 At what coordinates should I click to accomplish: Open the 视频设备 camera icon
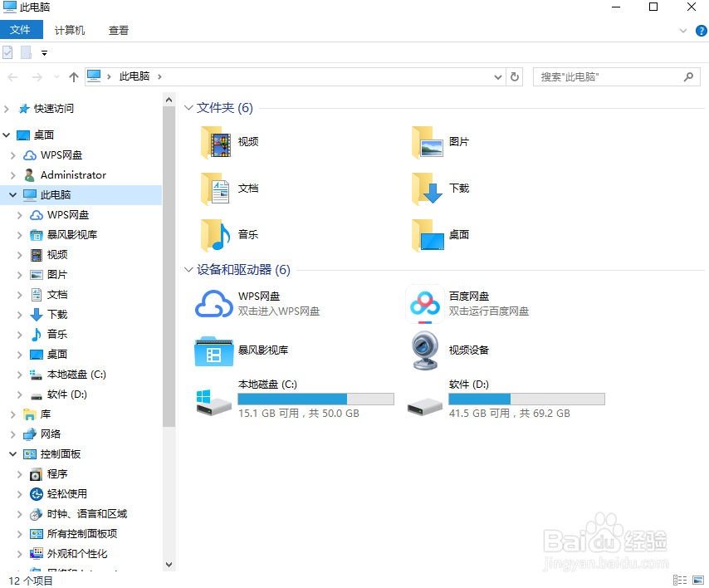point(424,350)
